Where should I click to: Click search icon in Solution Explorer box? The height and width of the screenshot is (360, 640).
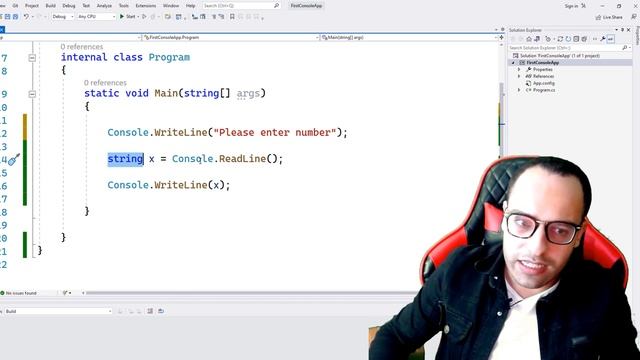(624, 48)
